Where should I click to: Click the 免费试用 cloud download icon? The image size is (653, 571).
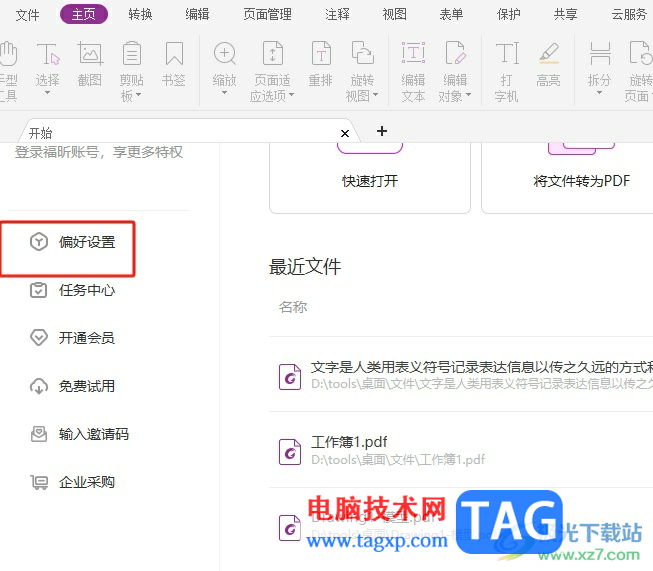point(39,386)
